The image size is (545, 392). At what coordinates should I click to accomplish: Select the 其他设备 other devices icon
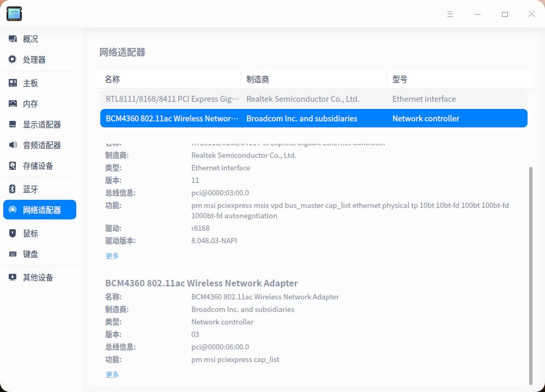coord(13,277)
